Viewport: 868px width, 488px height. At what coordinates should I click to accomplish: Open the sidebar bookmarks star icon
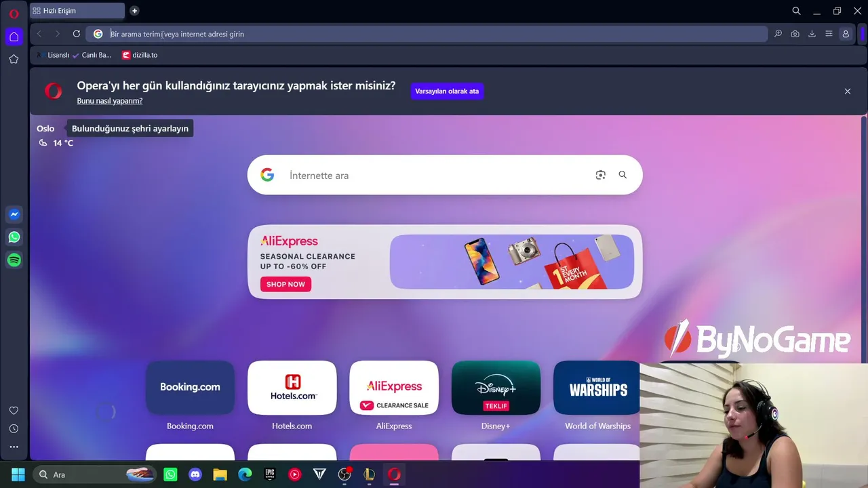14,59
